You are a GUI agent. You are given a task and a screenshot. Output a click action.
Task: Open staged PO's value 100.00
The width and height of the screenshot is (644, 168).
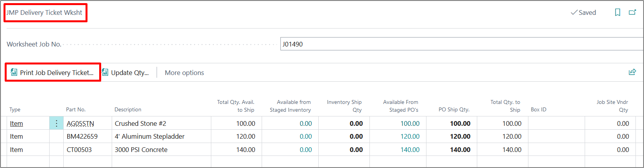click(410, 123)
